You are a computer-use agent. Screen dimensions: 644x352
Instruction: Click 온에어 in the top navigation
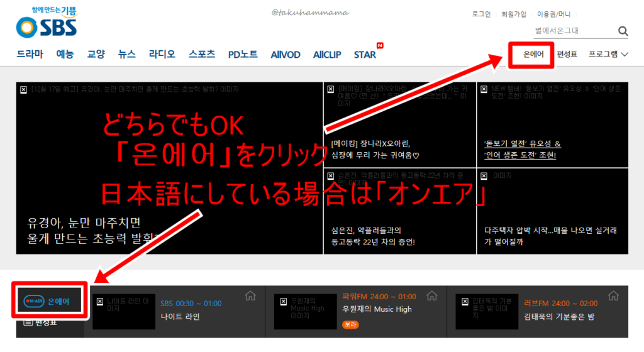pos(533,54)
